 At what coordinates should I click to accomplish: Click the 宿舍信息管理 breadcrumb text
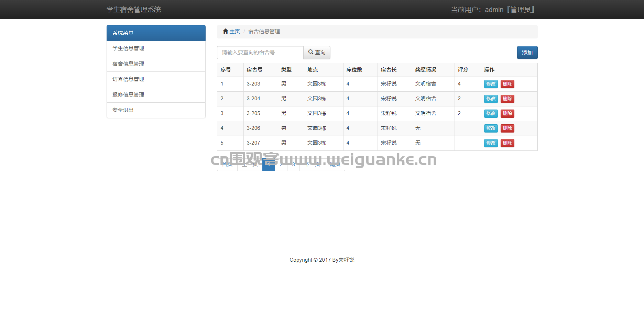point(264,32)
